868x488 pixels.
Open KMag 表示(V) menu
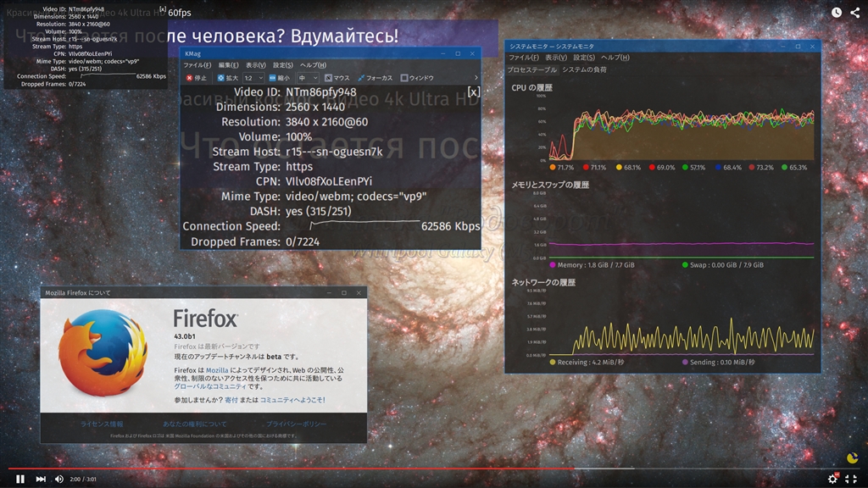pos(255,65)
